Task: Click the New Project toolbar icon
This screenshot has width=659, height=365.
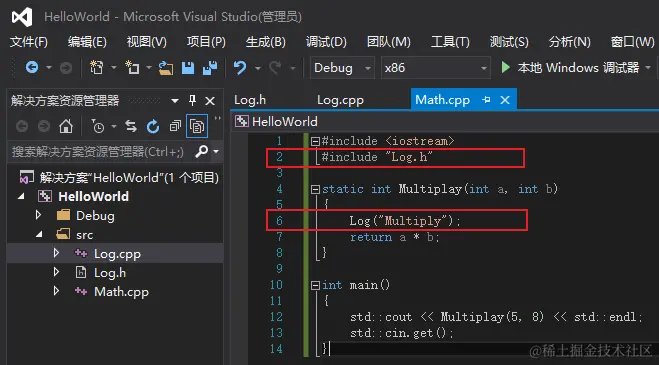Action: pos(97,67)
